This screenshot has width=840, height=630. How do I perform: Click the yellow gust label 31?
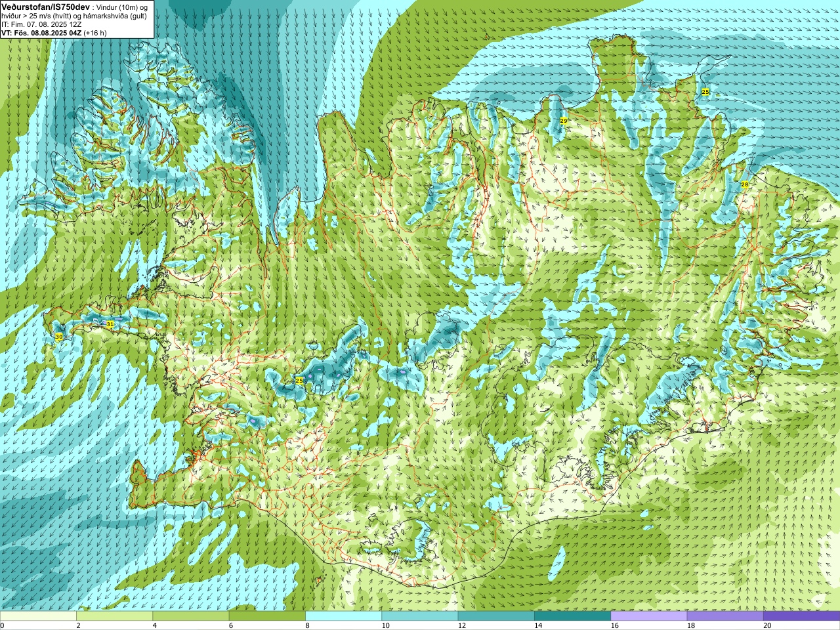[110, 324]
